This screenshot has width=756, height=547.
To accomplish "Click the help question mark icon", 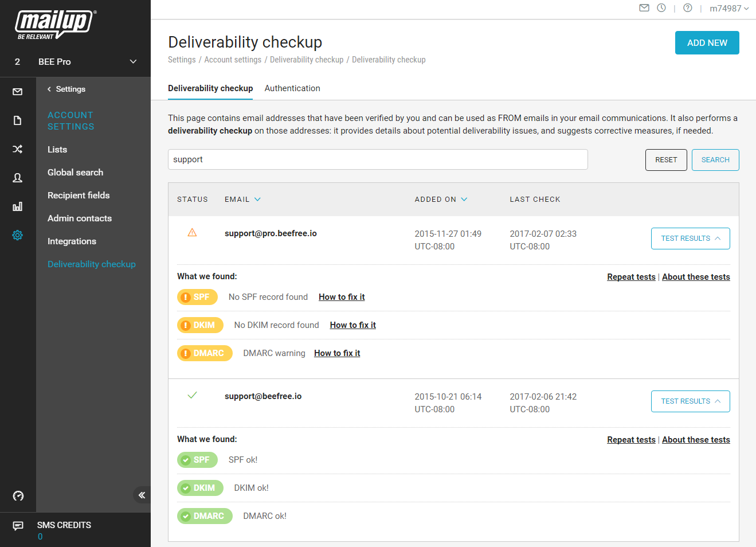I will (x=688, y=8).
